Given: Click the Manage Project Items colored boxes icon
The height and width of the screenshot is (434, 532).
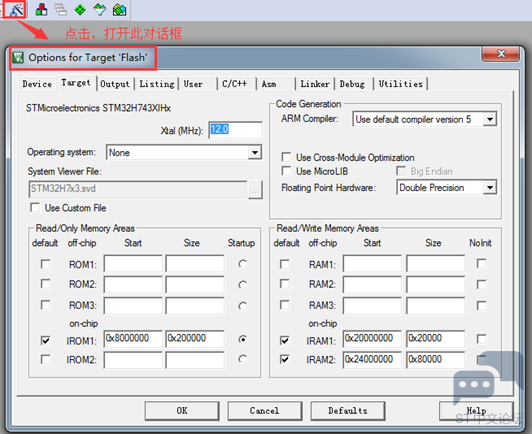Looking at the screenshot, I should point(42,10).
